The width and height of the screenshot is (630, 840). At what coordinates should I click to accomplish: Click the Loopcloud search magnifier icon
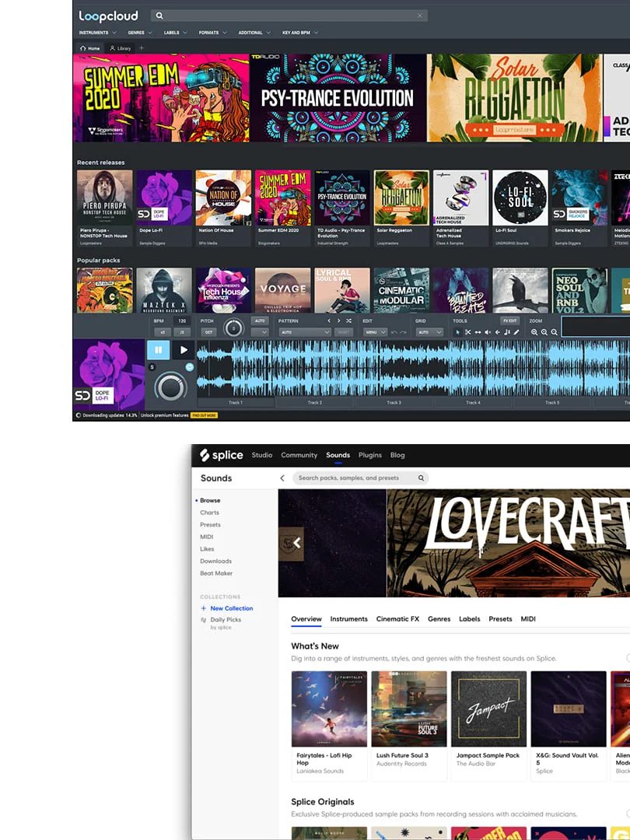159,16
